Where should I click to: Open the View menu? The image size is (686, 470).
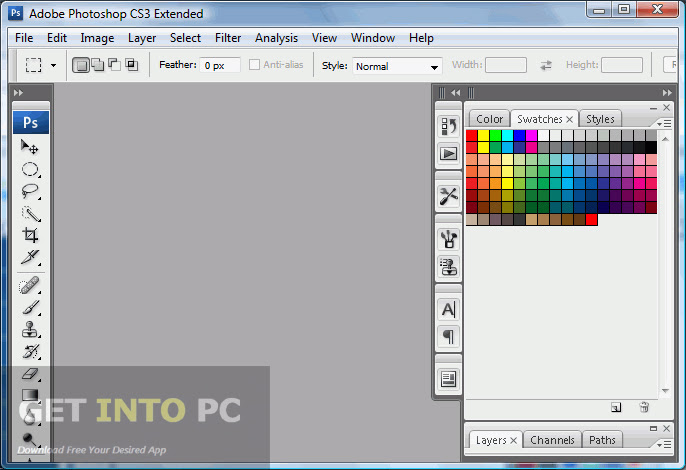tap(324, 38)
